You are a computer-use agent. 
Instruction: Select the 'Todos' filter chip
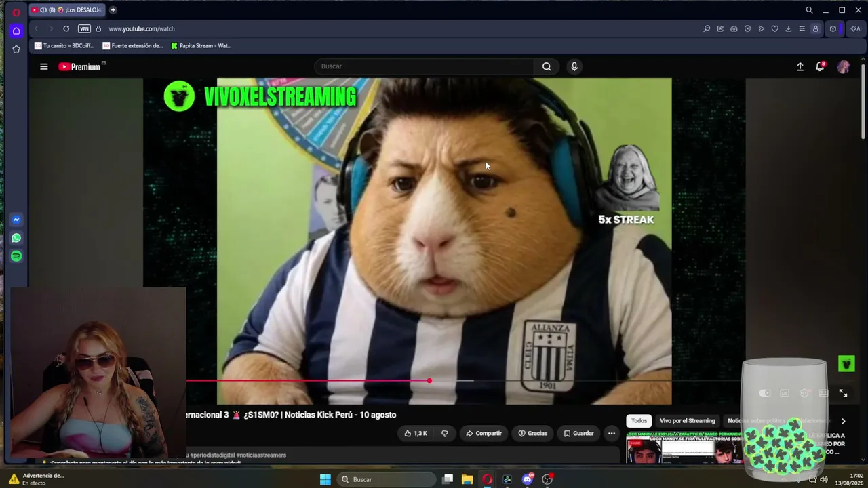(x=639, y=421)
